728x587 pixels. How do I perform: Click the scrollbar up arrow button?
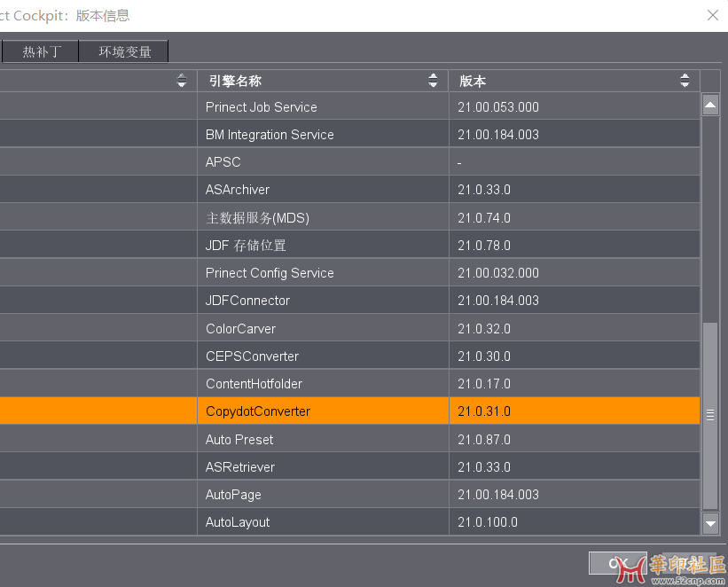click(x=710, y=106)
